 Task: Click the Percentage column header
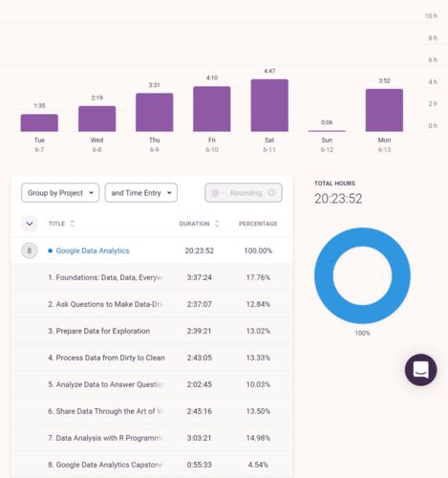(258, 224)
